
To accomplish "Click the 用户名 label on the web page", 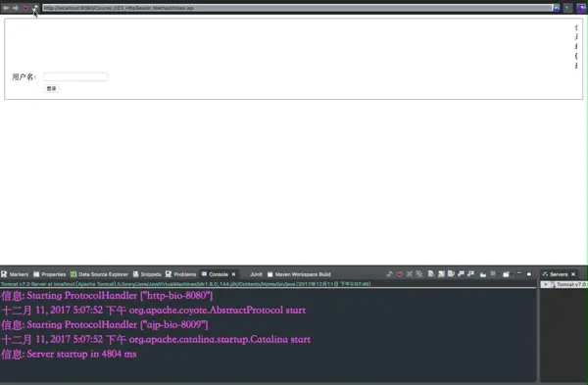I will pyautogui.click(x=24, y=76).
